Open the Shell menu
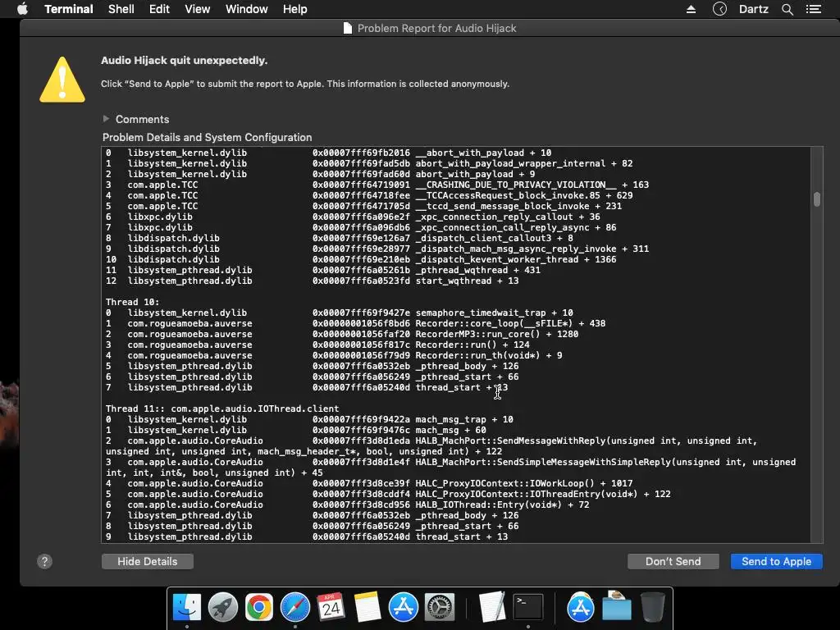This screenshot has width=840, height=630. pyautogui.click(x=121, y=9)
